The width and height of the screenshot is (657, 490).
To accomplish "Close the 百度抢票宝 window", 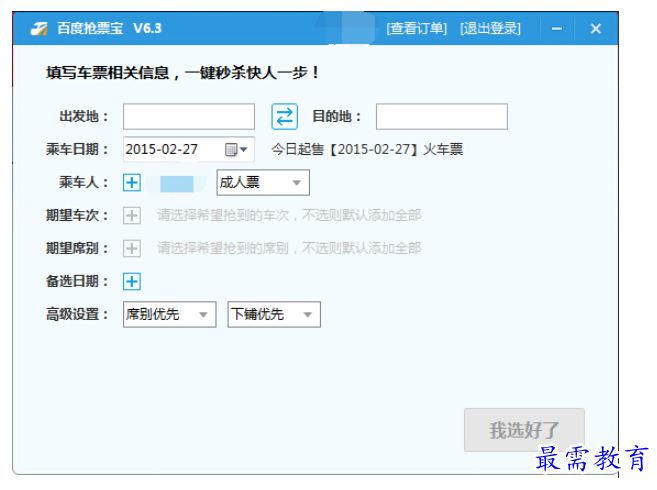I will pyautogui.click(x=596, y=29).
